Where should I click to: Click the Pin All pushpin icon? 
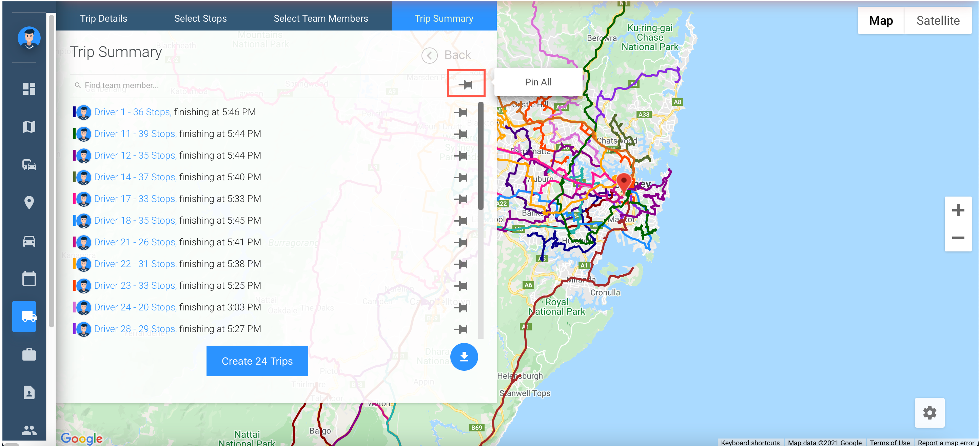click(465, 84)
